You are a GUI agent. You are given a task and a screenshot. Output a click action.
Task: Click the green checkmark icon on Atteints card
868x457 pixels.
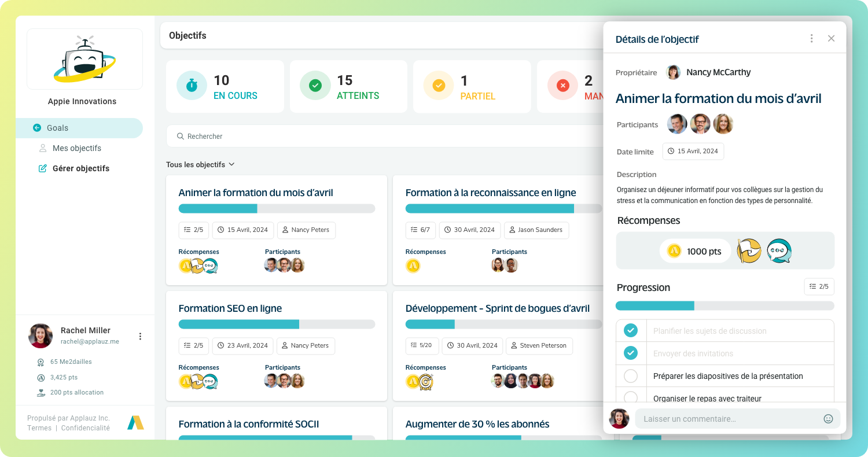pos(315,85)
